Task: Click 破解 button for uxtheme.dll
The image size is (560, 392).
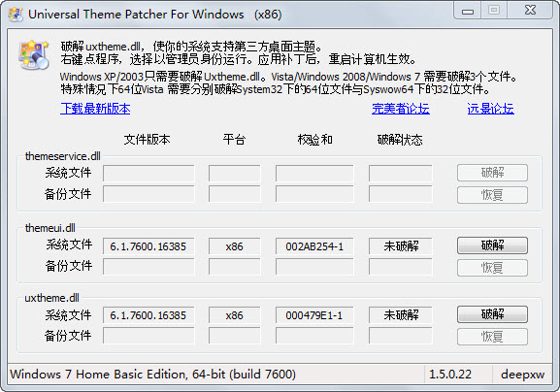Action: (492, 314)
